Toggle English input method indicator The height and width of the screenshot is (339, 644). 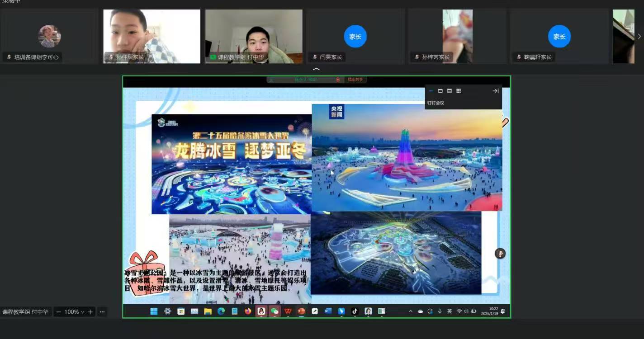[x=450, y=311]
